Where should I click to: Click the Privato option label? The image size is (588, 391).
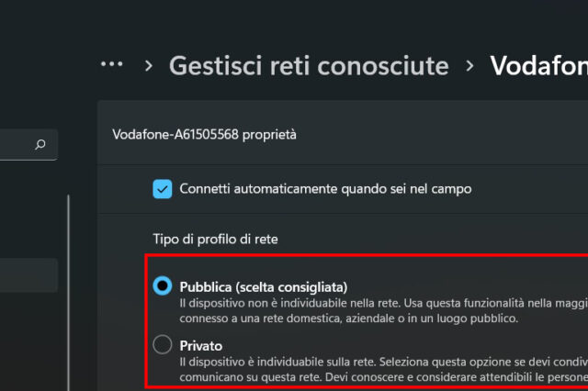click(x=201, y=346)
